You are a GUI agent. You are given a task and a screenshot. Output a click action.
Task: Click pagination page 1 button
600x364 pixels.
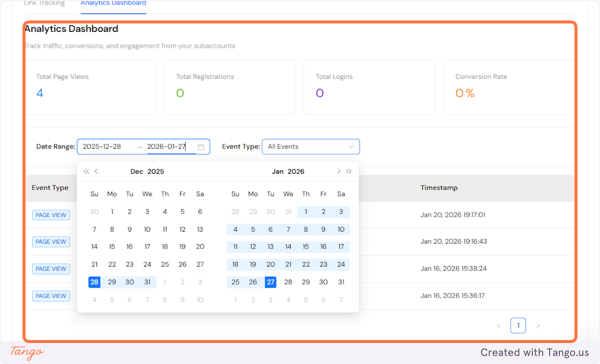(518, 326)
